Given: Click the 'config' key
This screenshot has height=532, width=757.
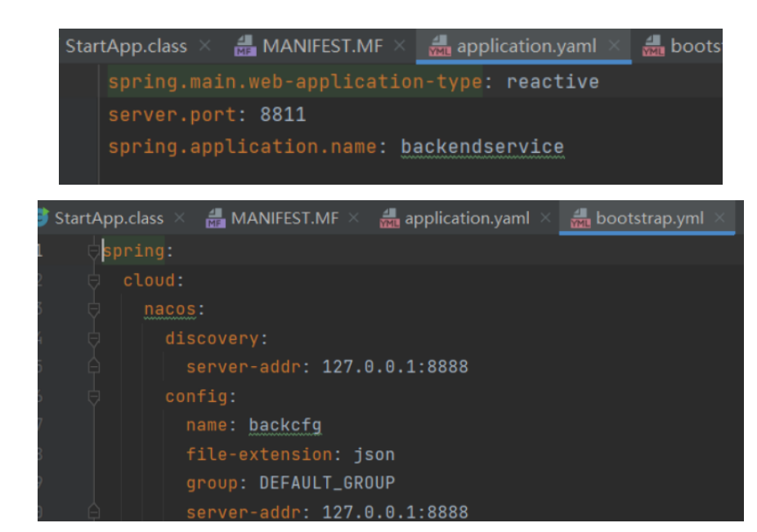Looking at the screenshot, I should [196, 396].
